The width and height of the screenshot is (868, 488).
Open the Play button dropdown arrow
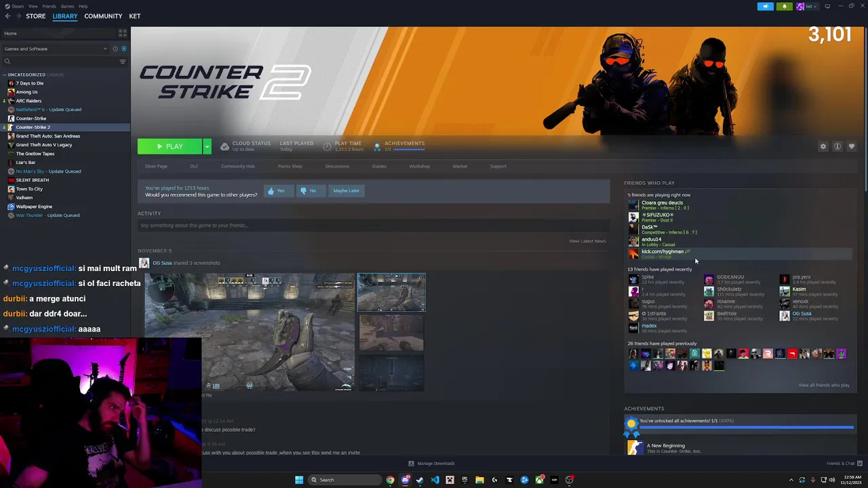point(207,146)
